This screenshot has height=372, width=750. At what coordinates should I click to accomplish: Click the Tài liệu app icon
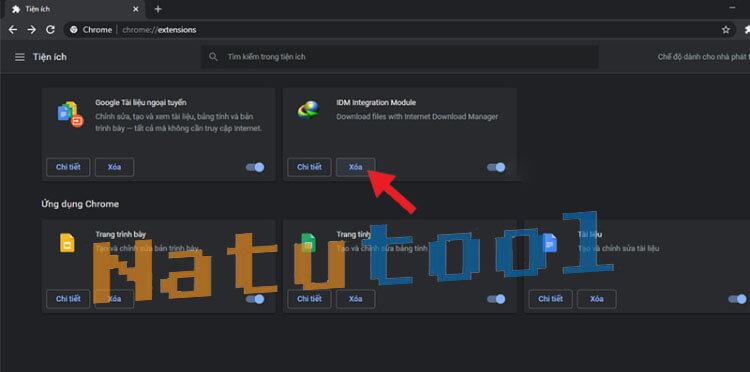pos(550,242)
